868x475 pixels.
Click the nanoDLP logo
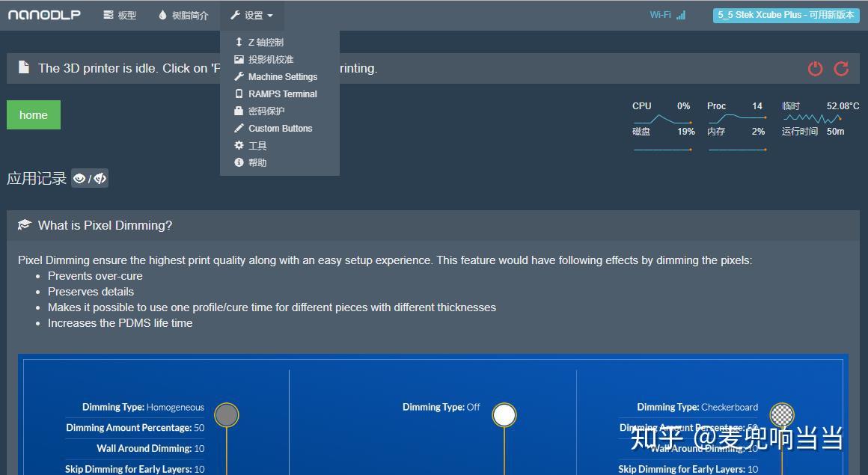click(x=44, y=14)
